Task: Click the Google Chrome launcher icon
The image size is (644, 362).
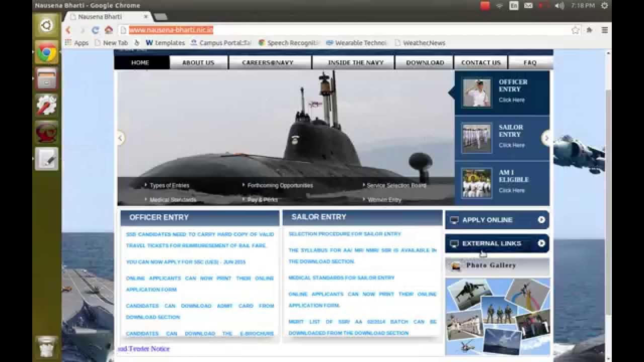Action: (x=46, y=52)
